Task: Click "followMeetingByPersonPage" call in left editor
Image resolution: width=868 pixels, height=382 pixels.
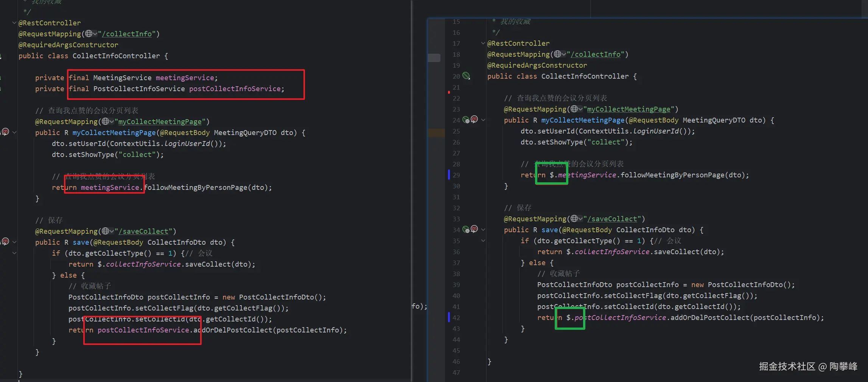Action: 196,188
